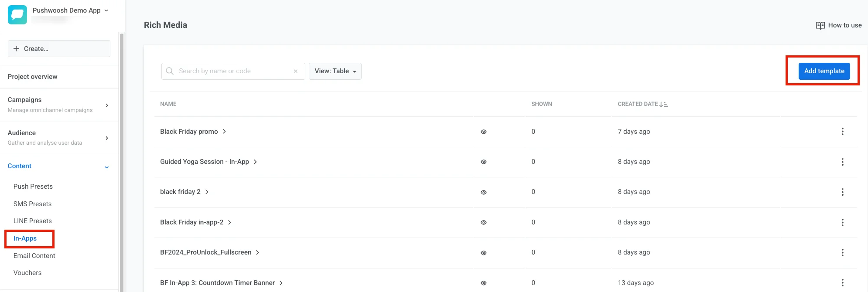This screenshot has height=292, width=868.
Task: Sort by the Created Date sort icon
Action: pyautogui.click(x=663, y=104)
